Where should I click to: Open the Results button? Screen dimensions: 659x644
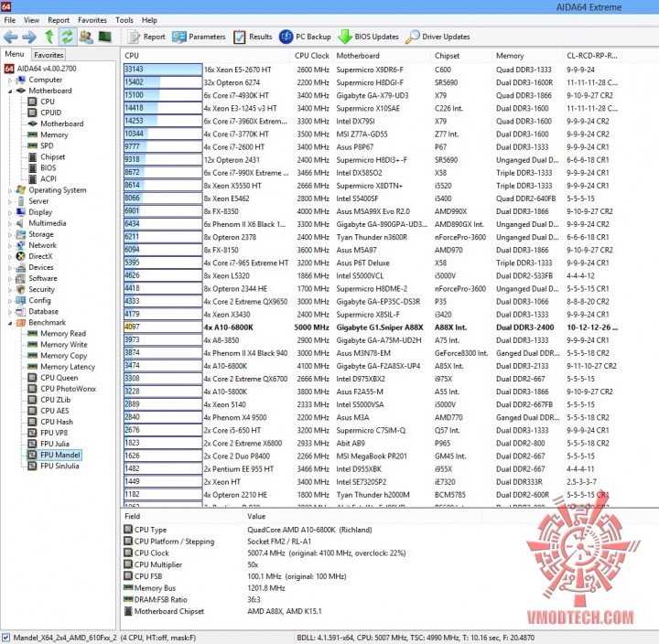(x=253, y=37)
